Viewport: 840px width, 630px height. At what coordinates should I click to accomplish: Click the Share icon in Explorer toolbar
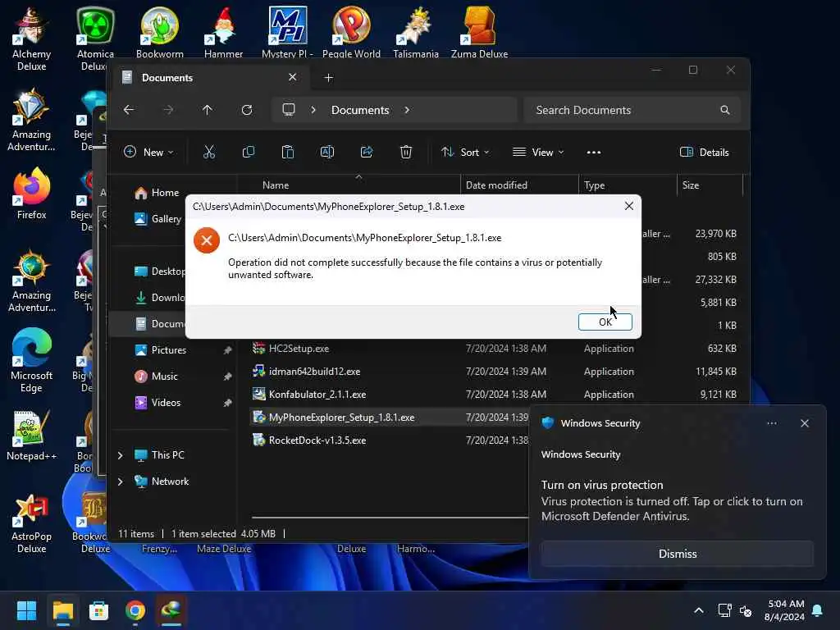coord(367,152)
